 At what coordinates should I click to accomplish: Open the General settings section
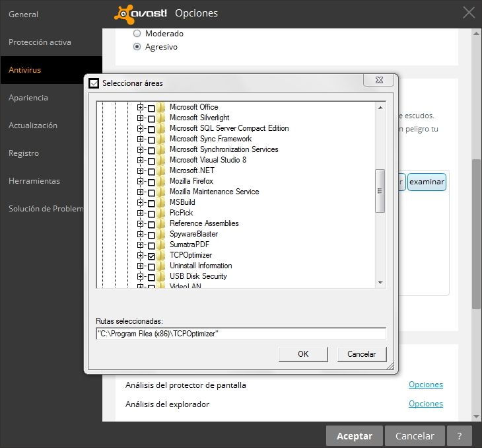52,14
